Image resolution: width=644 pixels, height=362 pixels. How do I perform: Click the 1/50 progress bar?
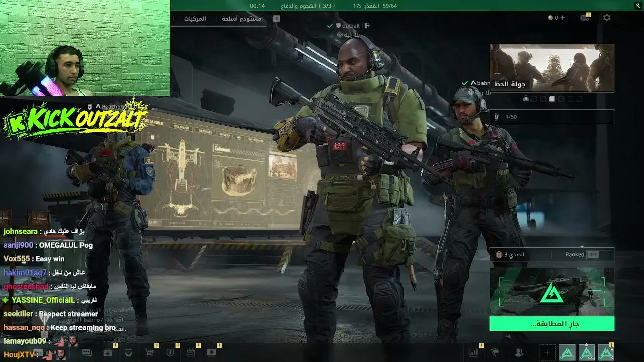(552, 117)
